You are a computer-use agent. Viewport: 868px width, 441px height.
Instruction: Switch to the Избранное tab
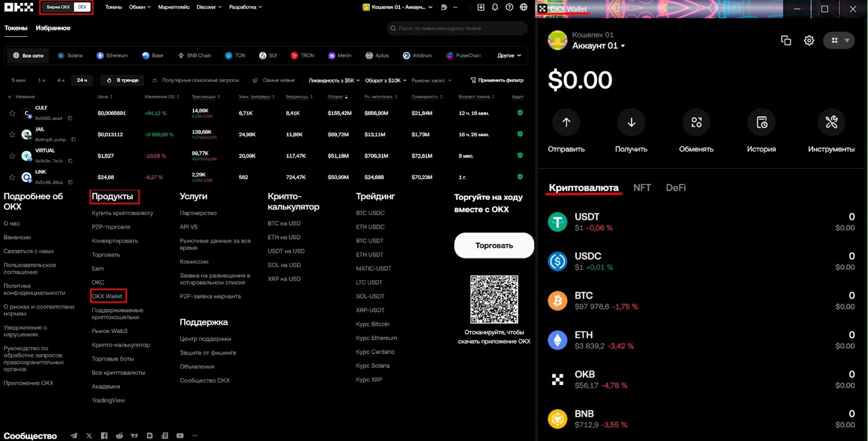click(53, 28)
